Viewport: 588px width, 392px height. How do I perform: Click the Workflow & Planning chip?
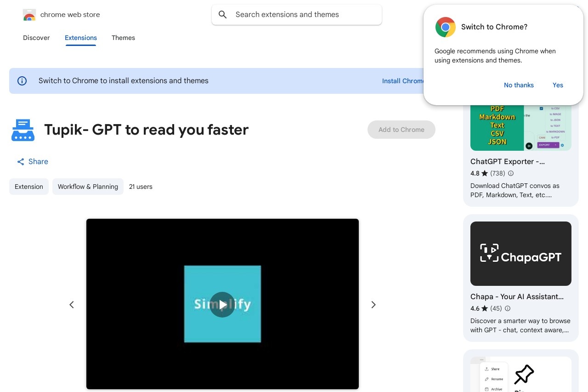coord(88,187)
